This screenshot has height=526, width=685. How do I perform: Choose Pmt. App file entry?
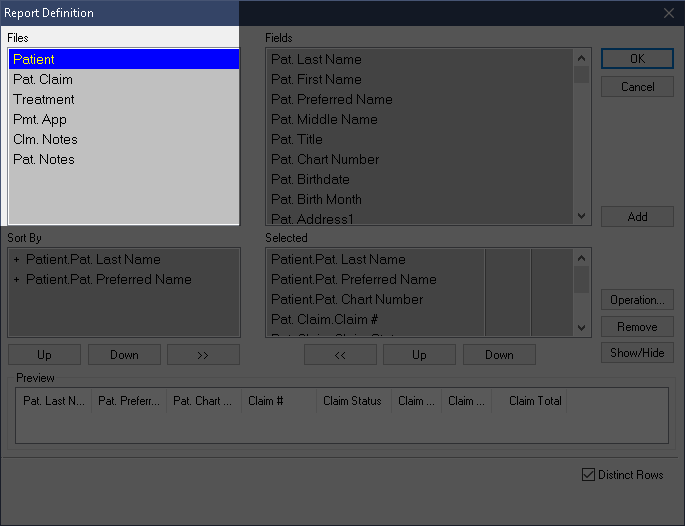(40, 119)
